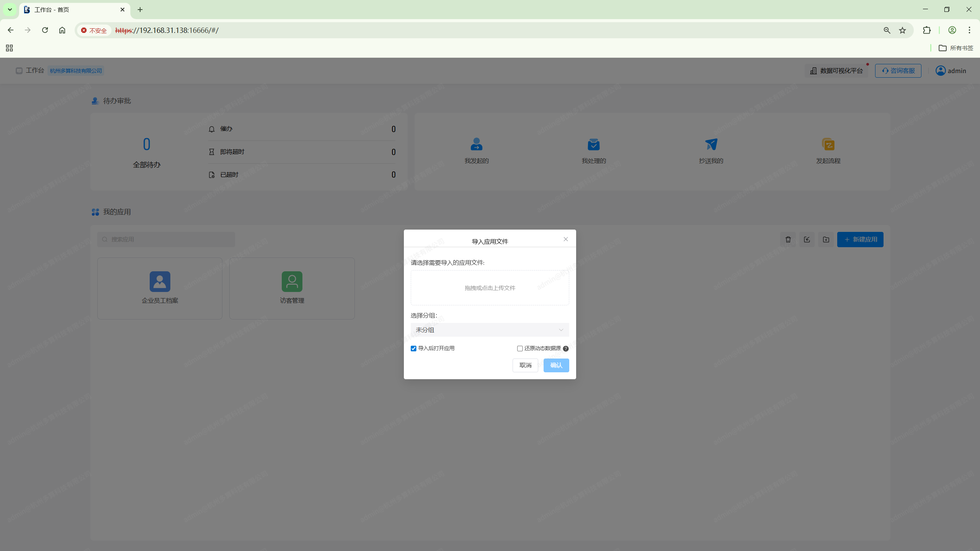Click the 确认 button

556,365
